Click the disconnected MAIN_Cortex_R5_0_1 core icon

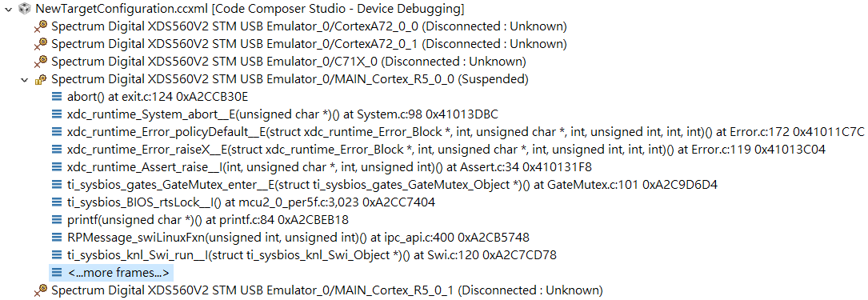[41, 290]
